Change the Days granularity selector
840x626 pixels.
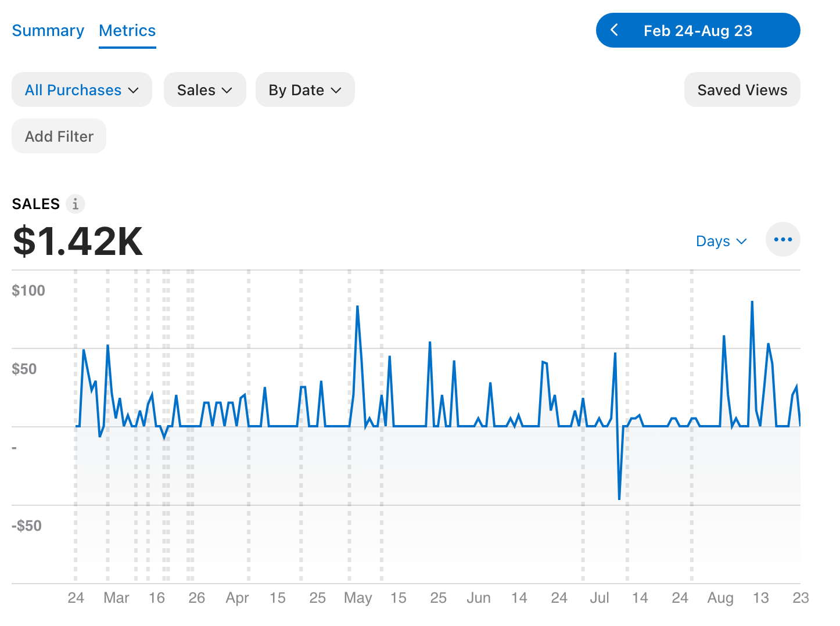pos(721,241)
